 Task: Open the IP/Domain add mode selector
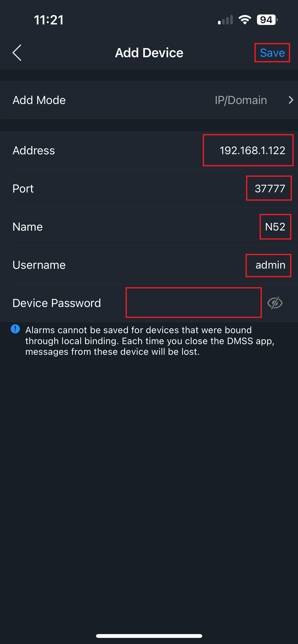241,100
